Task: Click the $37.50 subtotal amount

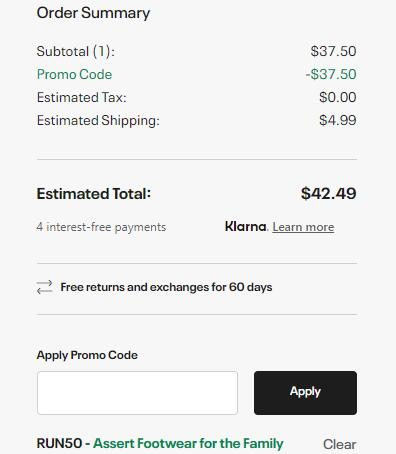Action: 333,51
